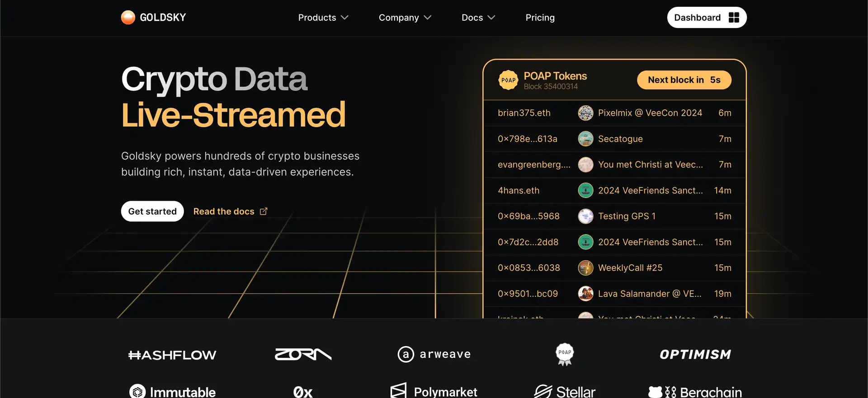Click the POAP ribbon logo in partners
Screen dimensions: 868x398
[565, 354]
